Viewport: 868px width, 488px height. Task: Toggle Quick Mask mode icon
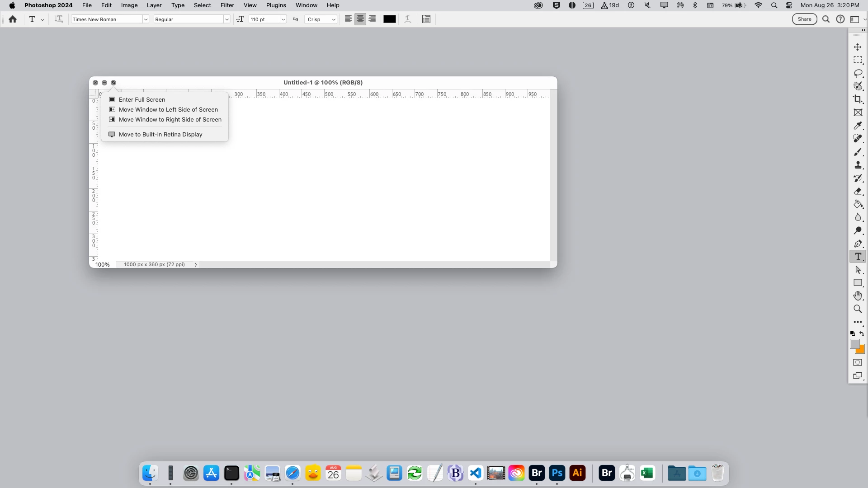(858, 362)
